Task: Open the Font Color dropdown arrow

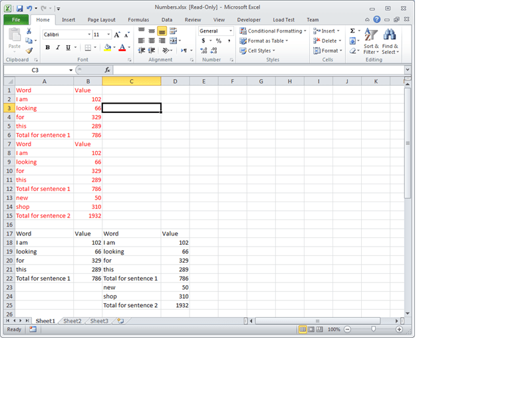Action: pos(129,47)
